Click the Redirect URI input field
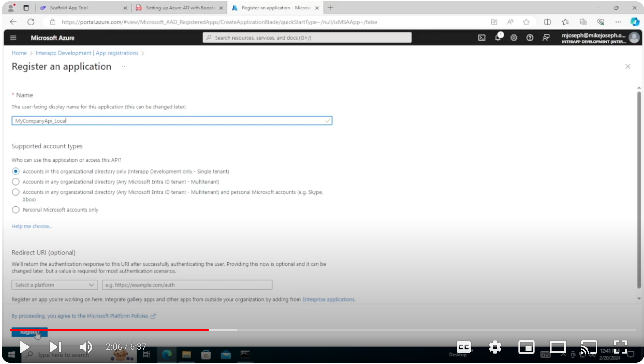This screenshot has width=644, height=364. [187, 285]
